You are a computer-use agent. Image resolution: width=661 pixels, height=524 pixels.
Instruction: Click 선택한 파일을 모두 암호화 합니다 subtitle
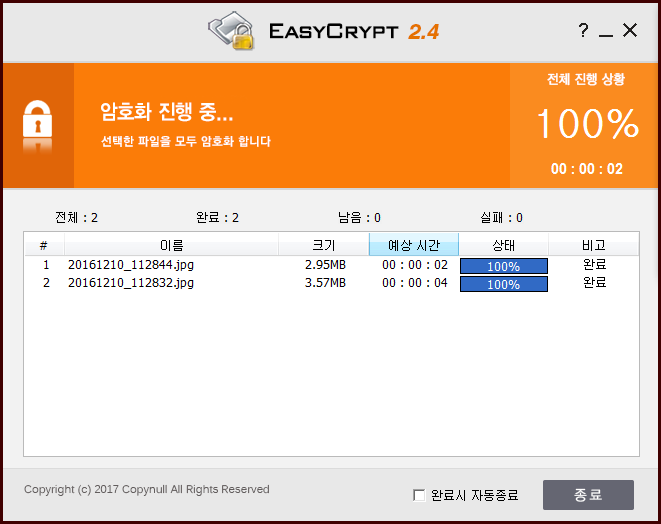tap(185, 141)
